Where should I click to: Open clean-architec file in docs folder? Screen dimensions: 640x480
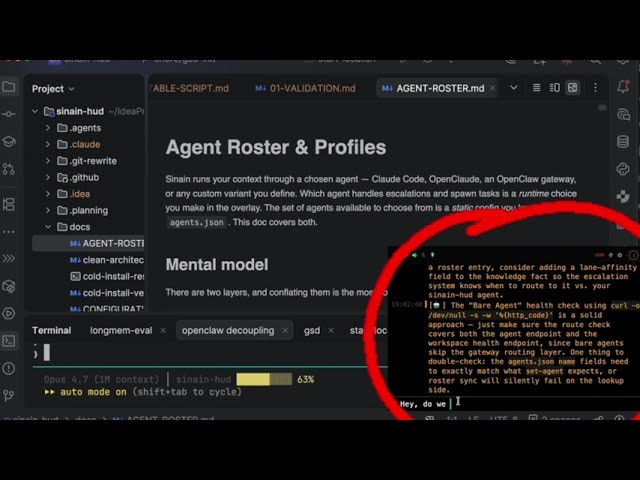point(107,260)
